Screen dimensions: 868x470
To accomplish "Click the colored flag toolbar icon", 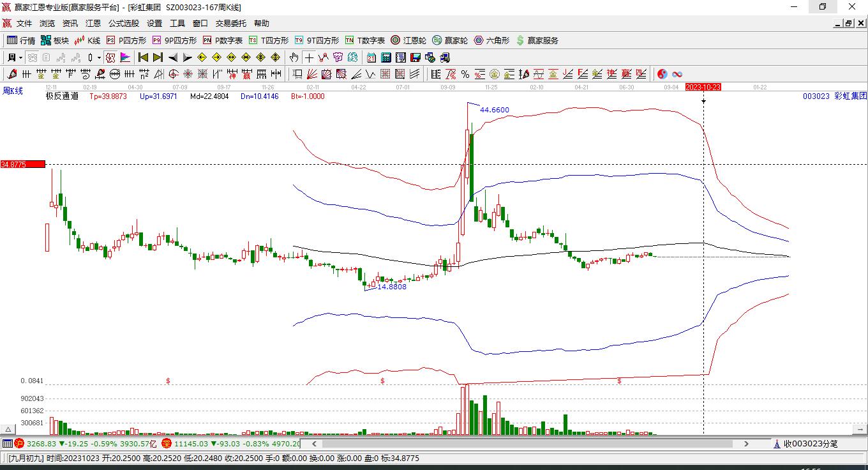I will (125, 57).
